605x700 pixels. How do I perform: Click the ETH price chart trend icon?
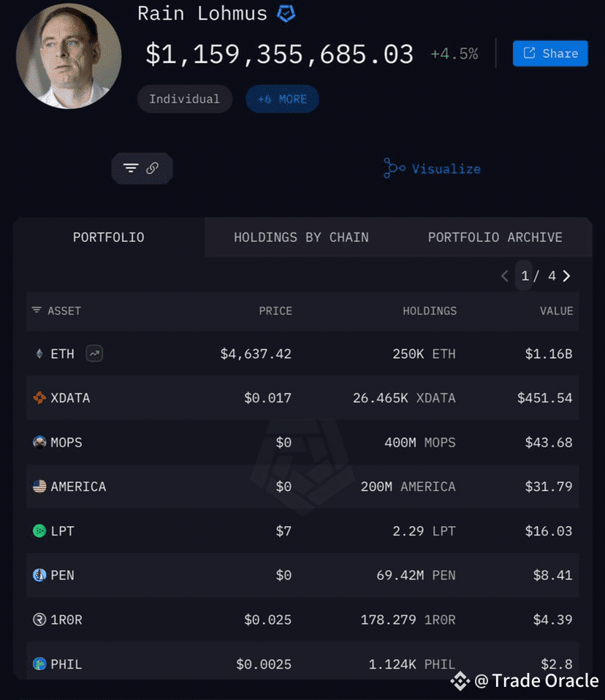tap(94, 354)
